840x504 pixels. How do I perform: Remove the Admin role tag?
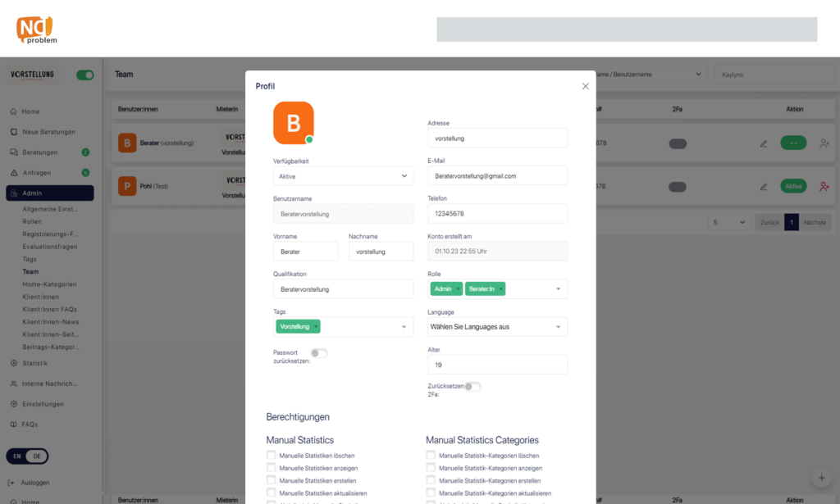coord(458,289)
